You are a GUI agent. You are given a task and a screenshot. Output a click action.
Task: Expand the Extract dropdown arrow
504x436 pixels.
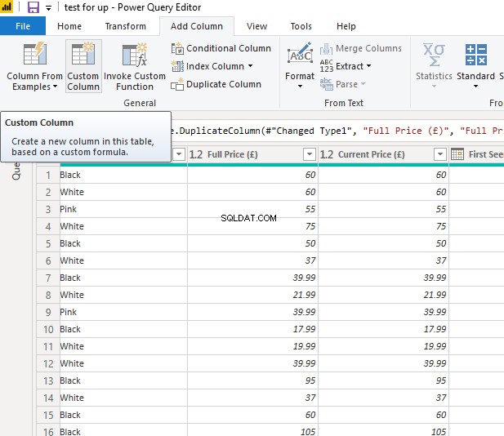(x=368, y=66)
